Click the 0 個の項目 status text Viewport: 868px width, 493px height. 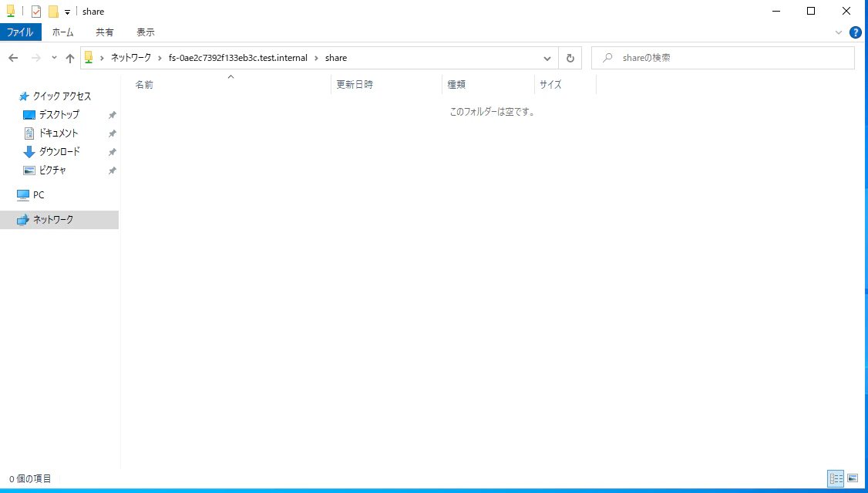click(x=30, y=478)
